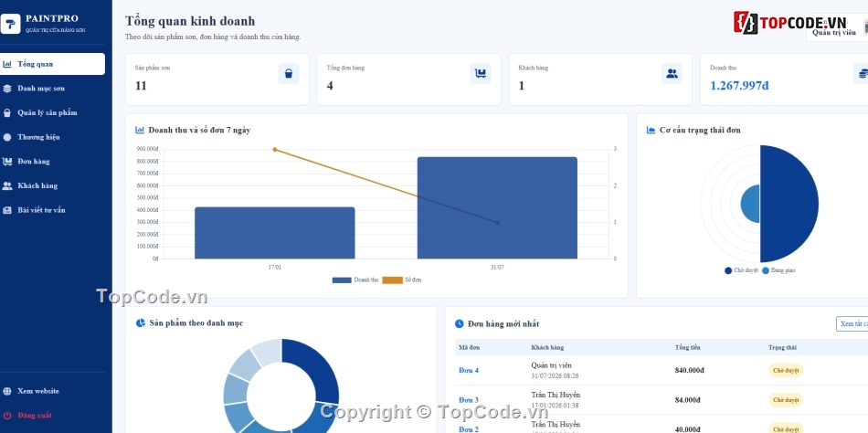Click the Tổng quan chart icon
This screenshot has width=868, height=433.
[x=6, y=64]
